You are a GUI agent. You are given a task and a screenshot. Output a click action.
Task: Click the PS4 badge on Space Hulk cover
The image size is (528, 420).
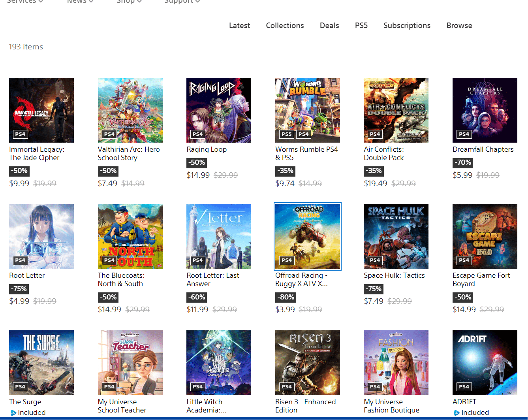pyautogui.click(x=375, y=260)
